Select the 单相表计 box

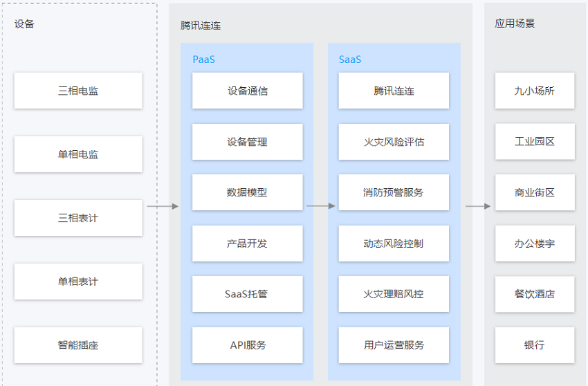pos(78,282)
